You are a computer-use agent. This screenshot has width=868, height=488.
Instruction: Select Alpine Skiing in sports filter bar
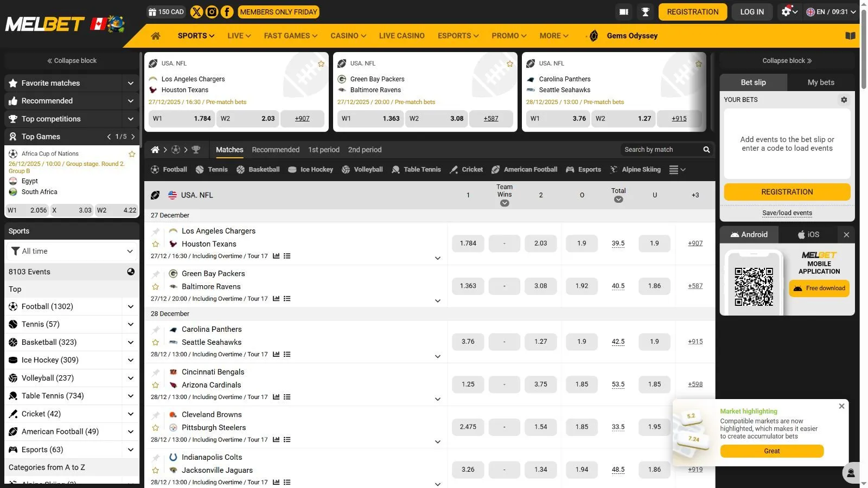(635, 170)
